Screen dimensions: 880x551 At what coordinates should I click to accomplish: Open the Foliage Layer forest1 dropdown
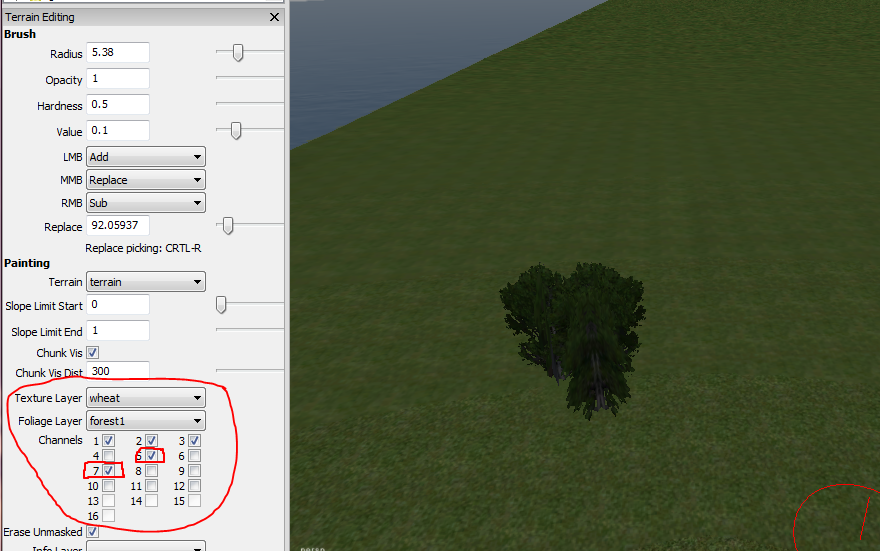point(146,421)
